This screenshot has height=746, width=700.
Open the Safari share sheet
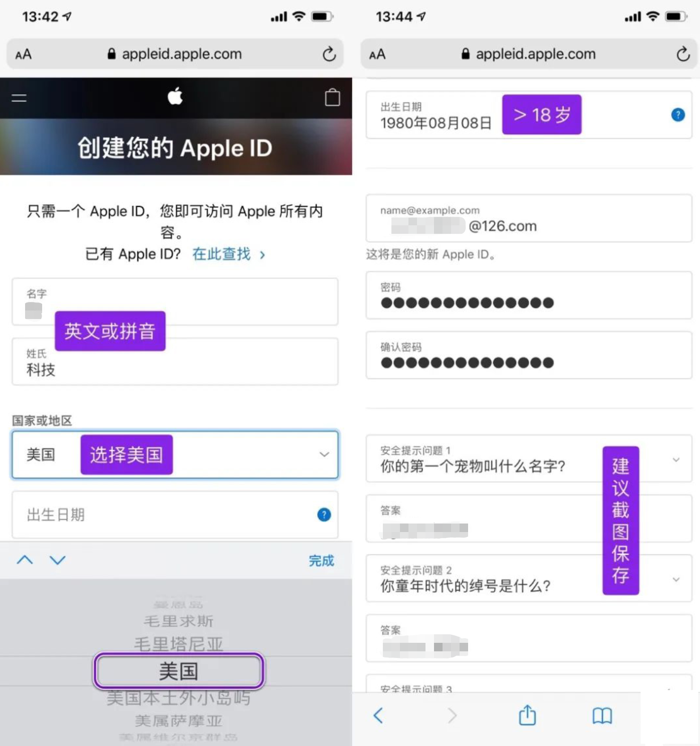[527, 715]
